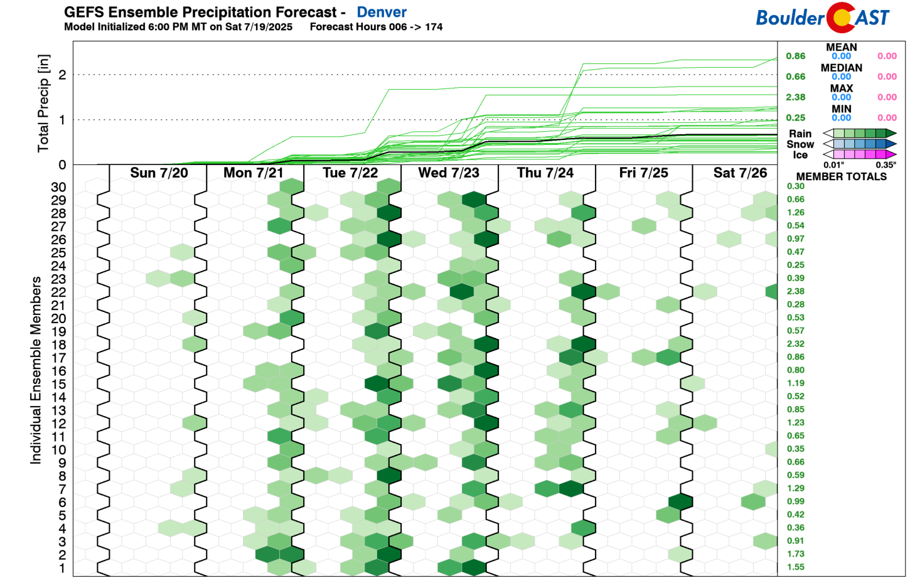Click the MEMBER TOTALS heading

[841, 177]
